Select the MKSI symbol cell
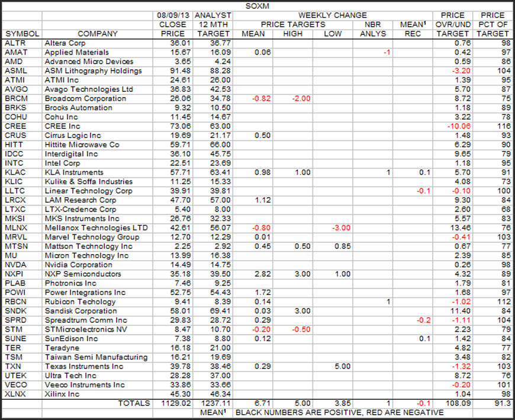 pos(15,219)
